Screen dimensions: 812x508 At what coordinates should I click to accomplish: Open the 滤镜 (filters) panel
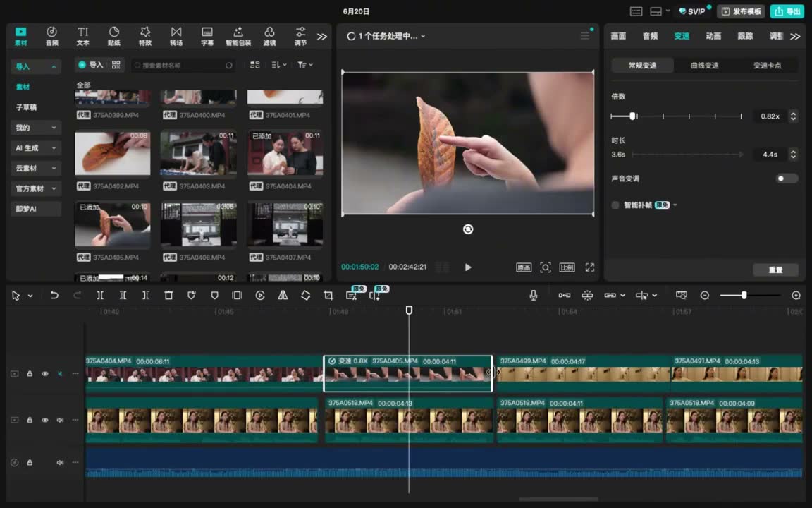click(269, 36)
